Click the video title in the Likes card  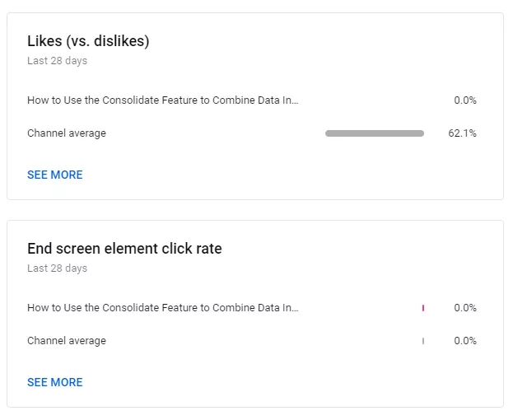(x=163, y=100)
